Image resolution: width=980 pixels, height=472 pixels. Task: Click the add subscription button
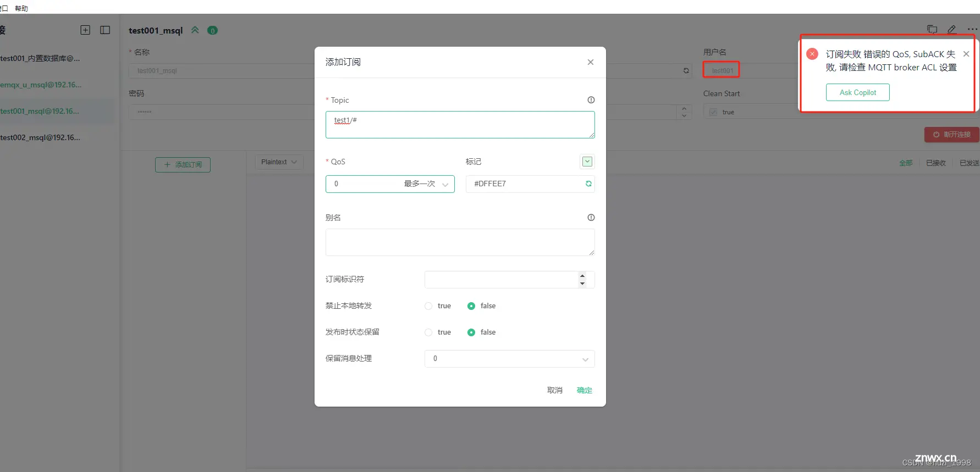point(183,165)
